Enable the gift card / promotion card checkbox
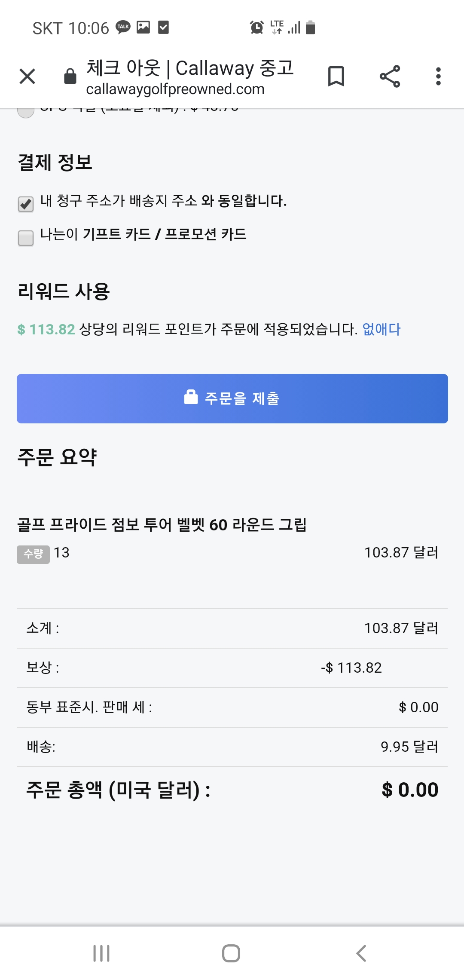This screenshot has height=980, width=464. click(26, 238)
